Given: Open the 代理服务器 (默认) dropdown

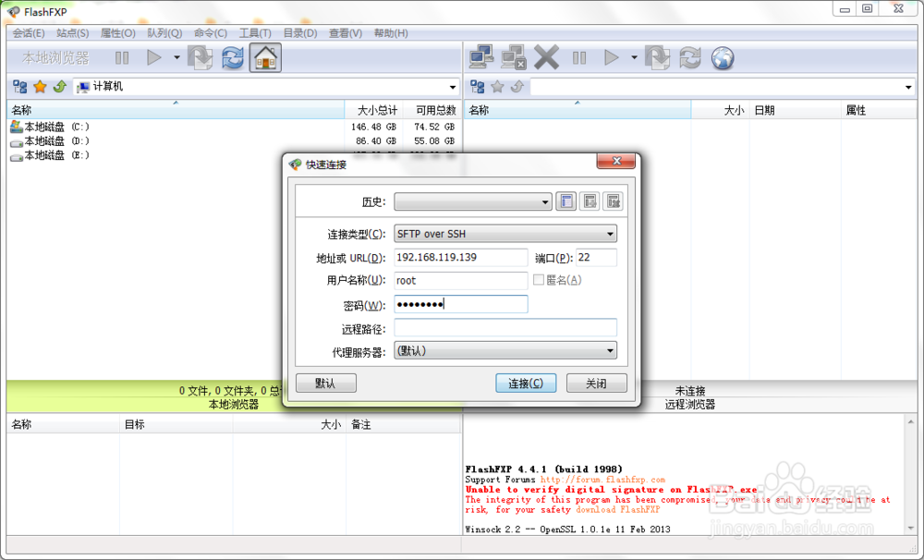Looking at the screenshot, I should [x=505, y=351].
